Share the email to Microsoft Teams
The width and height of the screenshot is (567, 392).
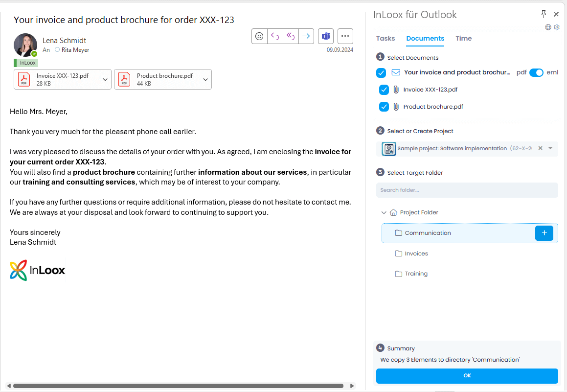326,36
